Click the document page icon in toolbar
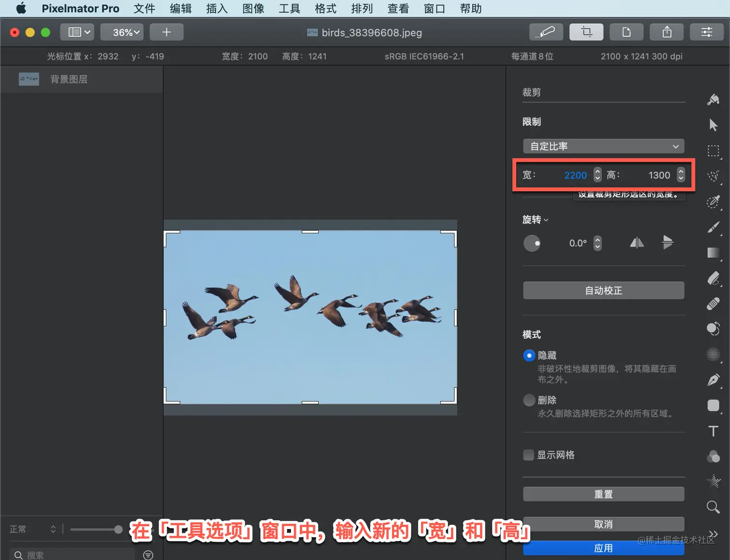The height and width of the screenshot is (560, 730). point(627,32)
